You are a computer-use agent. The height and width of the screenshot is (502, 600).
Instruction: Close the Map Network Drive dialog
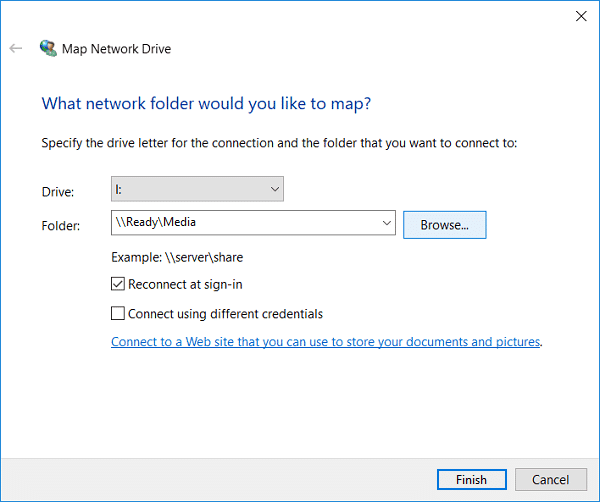coord(581,16)
